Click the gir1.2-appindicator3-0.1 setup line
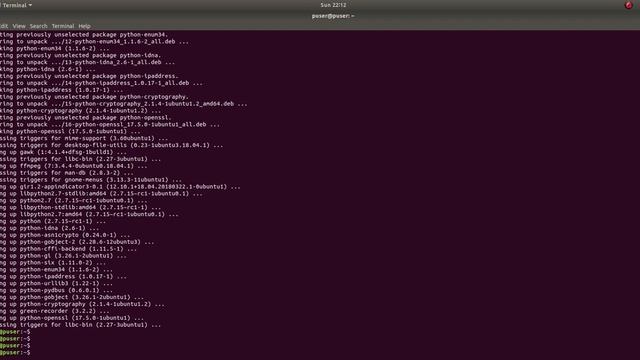Viewport: 640px width, 360px height. (x=120, y=187)
